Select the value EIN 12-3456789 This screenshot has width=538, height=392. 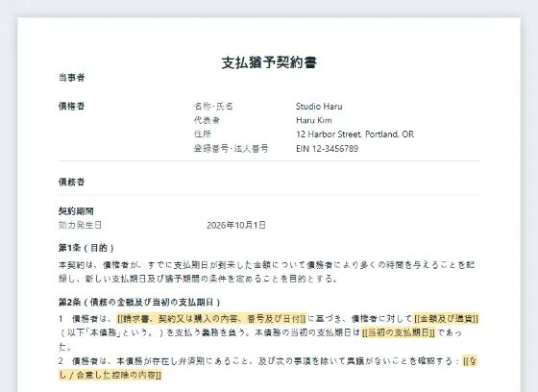click(x=327, y=148)
